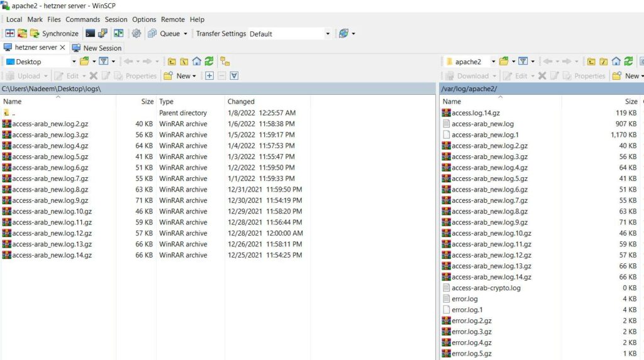Click local invert selection icon
The height and width of the screenshot is (360, 644).
234,76
